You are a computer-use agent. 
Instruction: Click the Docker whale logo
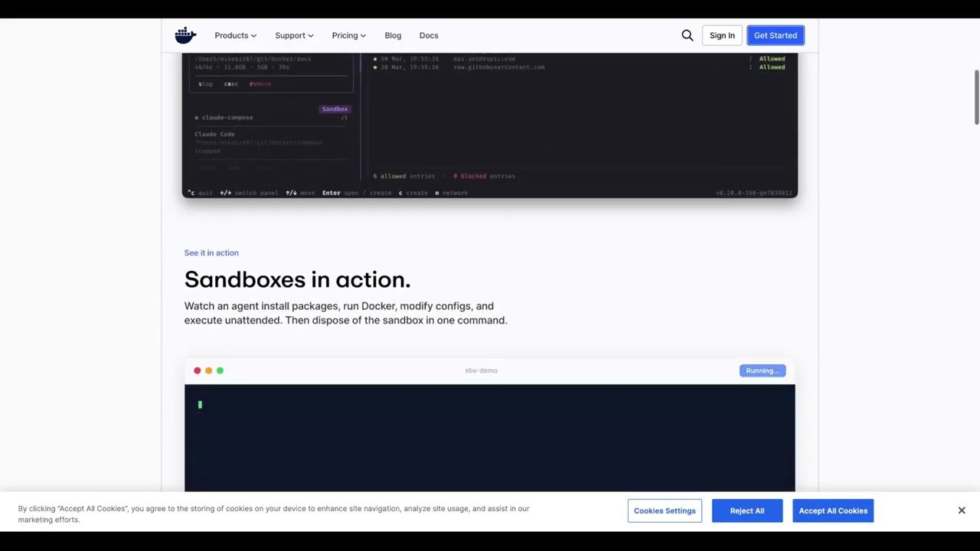coord(185,35)
